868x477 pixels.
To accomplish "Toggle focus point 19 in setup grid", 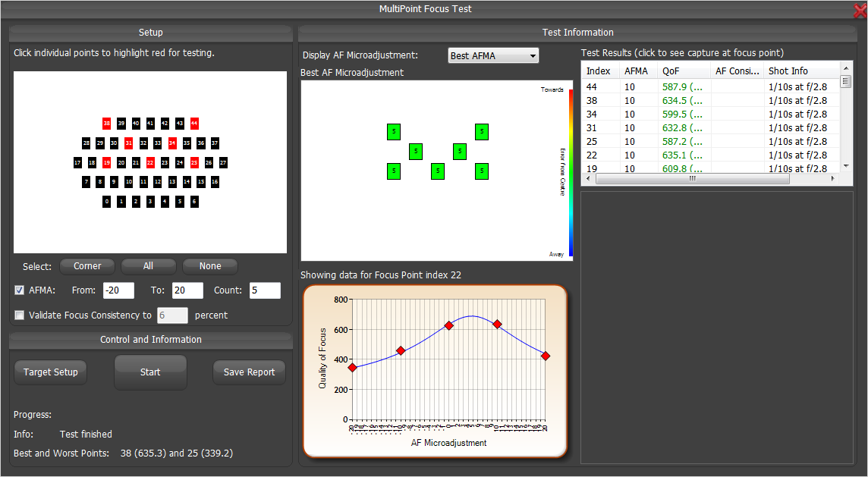I will coord(106,163).
